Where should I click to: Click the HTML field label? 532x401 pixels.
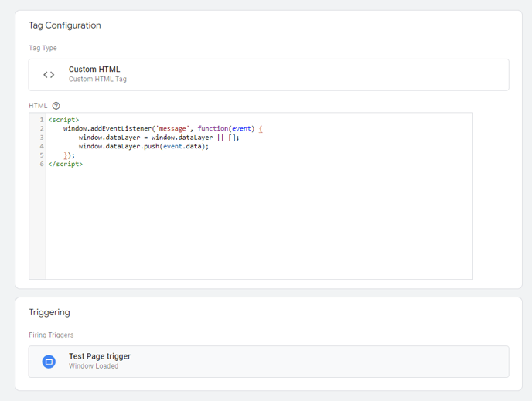(38, 106)
